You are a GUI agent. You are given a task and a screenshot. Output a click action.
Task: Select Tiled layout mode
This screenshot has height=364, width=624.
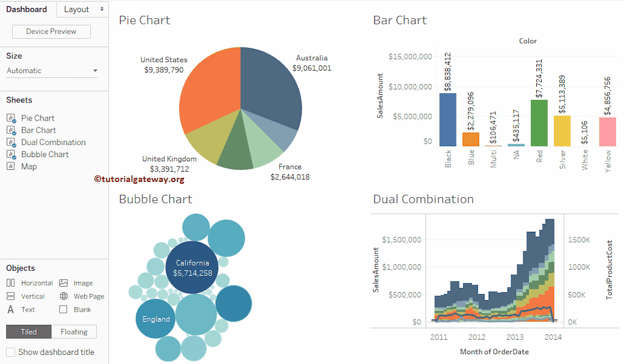pyautogui.click(x=28, y=331)
